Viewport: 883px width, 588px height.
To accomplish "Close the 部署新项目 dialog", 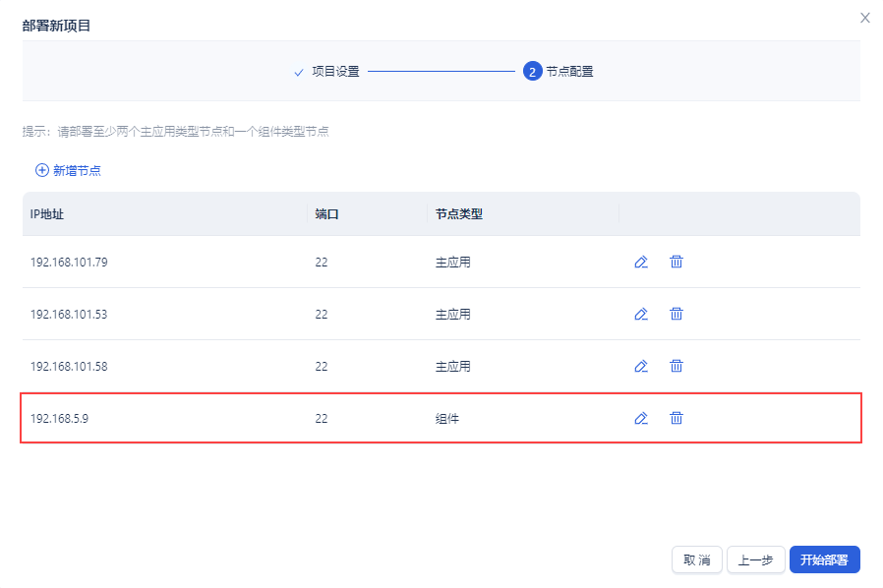I will click(865, 18).
